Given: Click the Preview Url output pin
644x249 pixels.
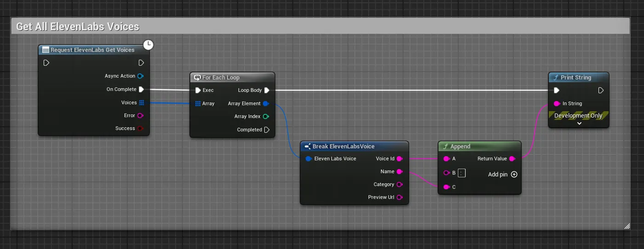Looking at the screenshot, I should (x=399, y=197).
